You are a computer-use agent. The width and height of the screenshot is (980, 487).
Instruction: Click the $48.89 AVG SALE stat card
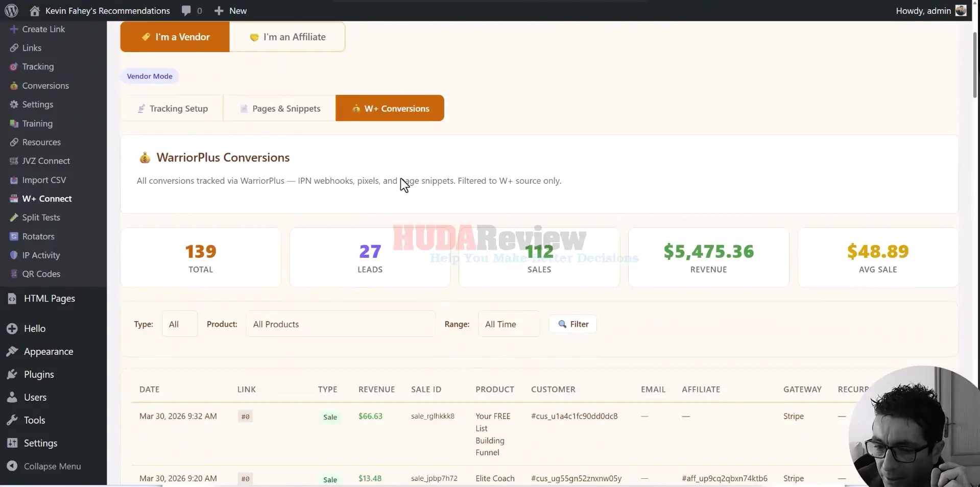pyautogui.click(x=878, y=257)
